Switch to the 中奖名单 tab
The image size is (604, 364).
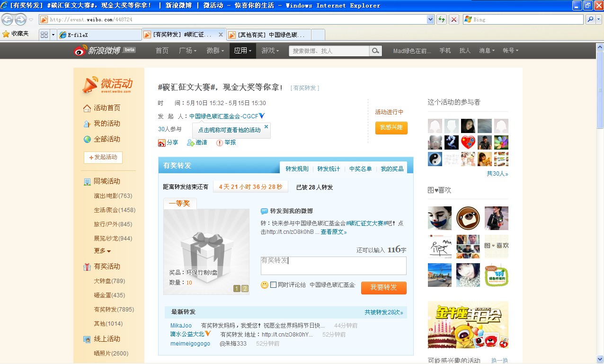(360, 169)
